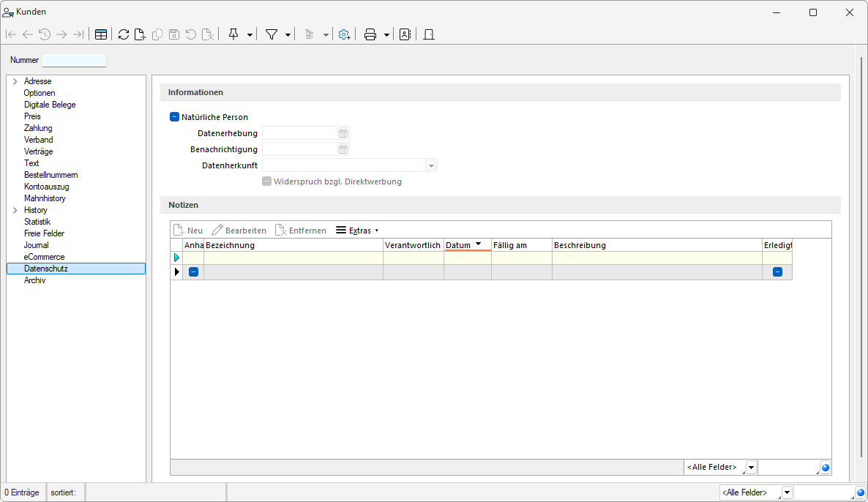The image size is (868, 502).
Task: Open record history clock icon
Action: (x=45, y=34)
